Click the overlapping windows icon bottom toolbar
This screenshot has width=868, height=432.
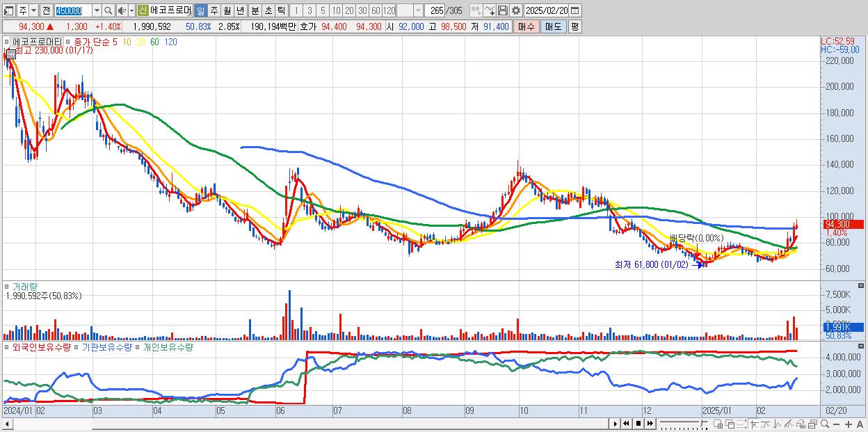click(x=730, y=424)
